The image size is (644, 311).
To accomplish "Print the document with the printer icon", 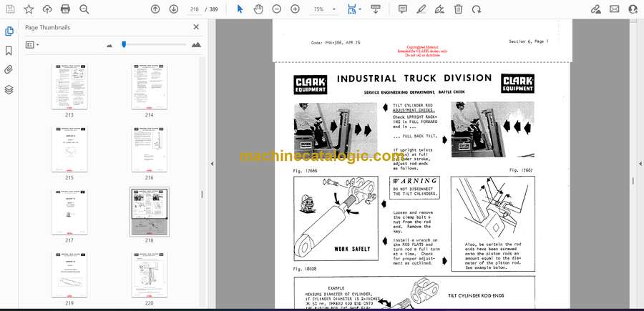I will pyautogui.click(x=65, y=9).
